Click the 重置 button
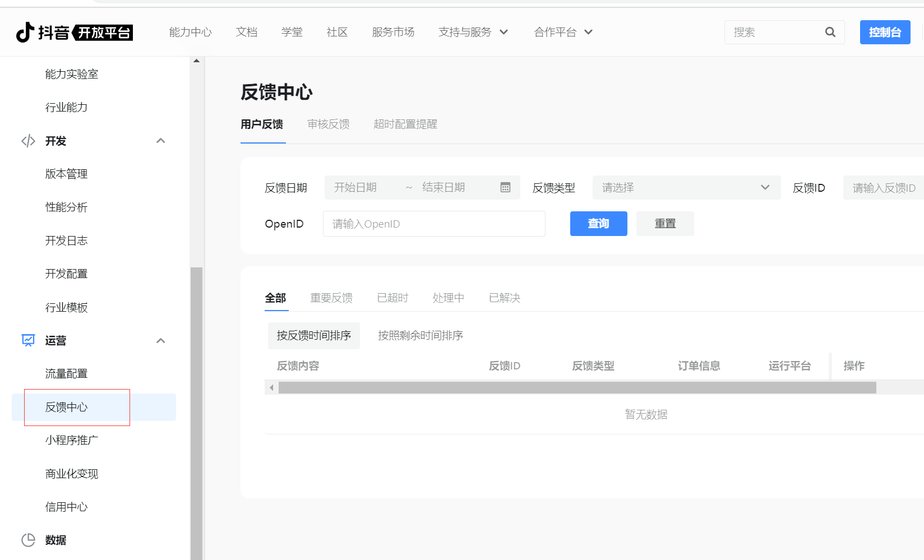 click(x=665, y=224)
